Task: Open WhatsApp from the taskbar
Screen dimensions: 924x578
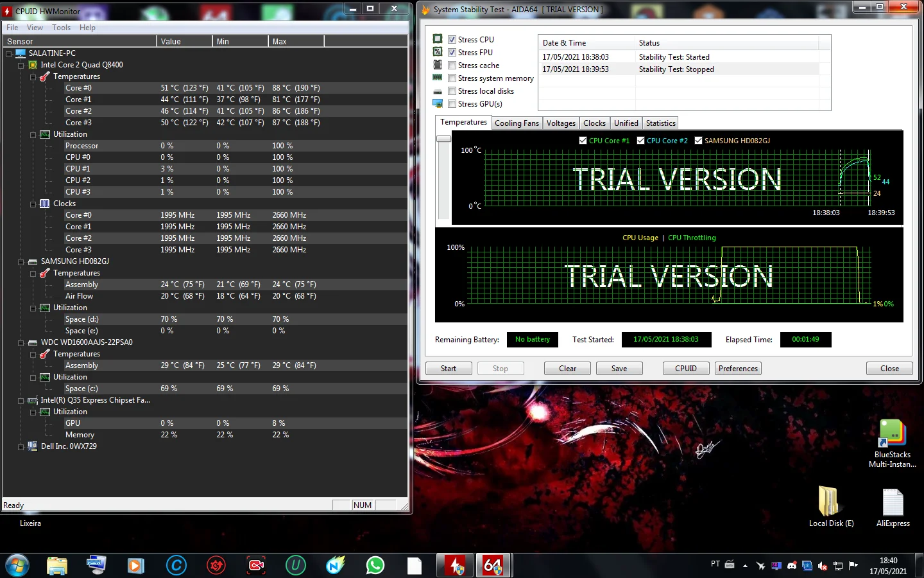Action: (x=375, y=566)
